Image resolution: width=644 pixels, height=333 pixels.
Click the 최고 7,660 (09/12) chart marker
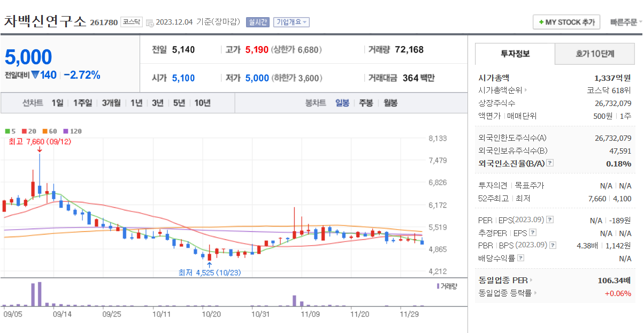coord(40,142)
